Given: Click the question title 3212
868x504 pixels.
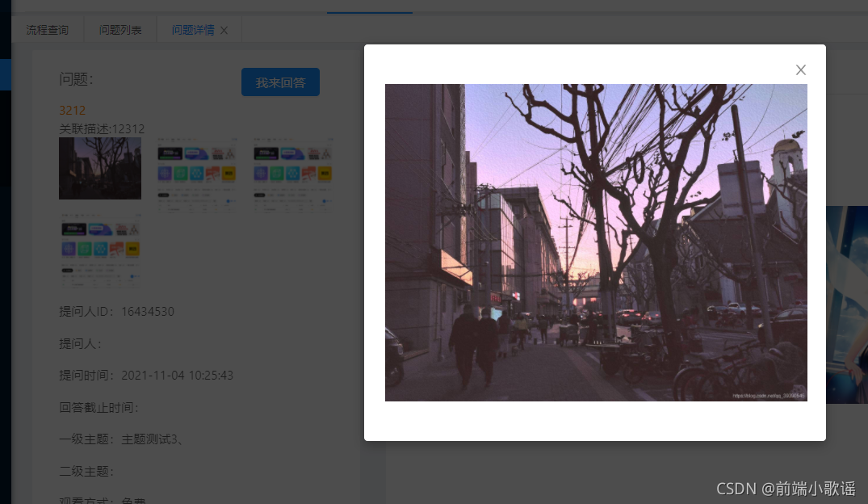Looking at the screenshot, I should (x=72, y=110).
